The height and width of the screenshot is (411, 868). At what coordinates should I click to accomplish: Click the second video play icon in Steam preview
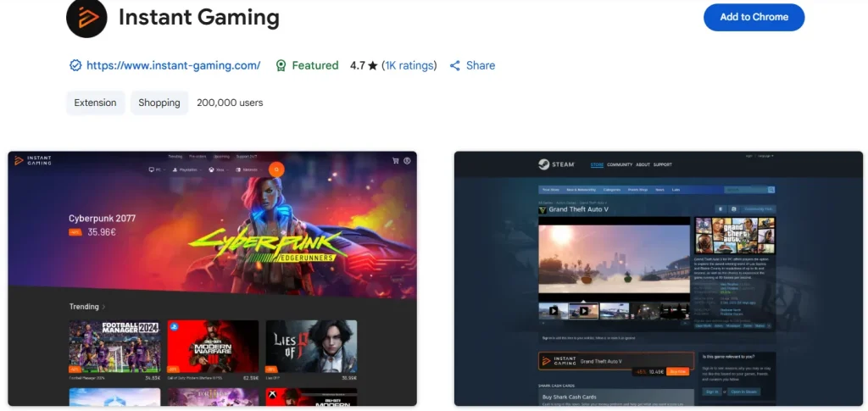pos(583,311)
